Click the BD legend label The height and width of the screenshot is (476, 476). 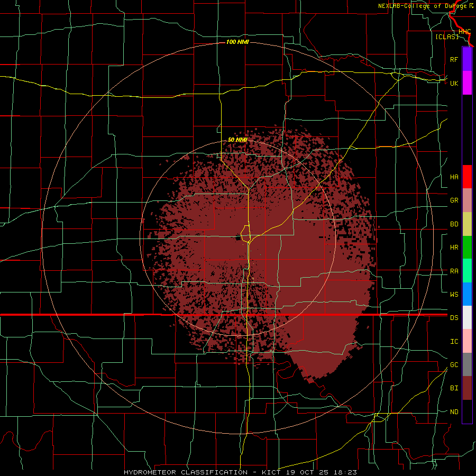(x=454, y=224)
